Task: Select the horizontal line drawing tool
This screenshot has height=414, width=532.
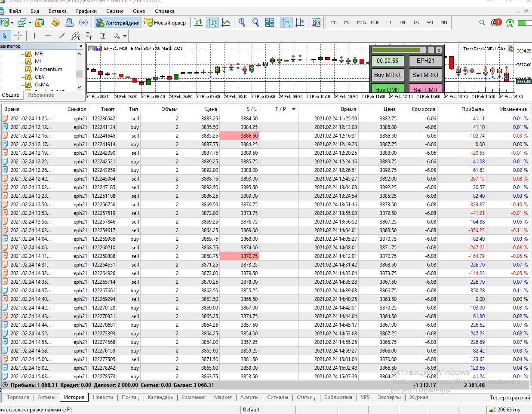Action: pos(48,36)
